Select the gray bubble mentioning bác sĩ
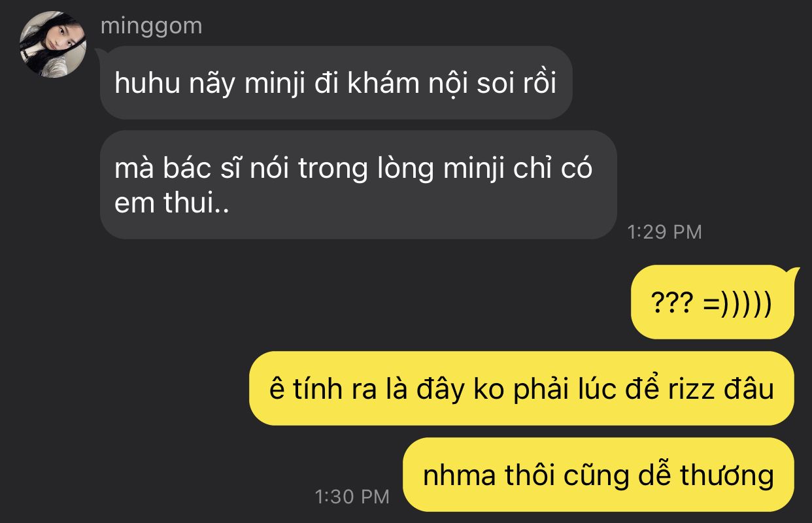 358,184
